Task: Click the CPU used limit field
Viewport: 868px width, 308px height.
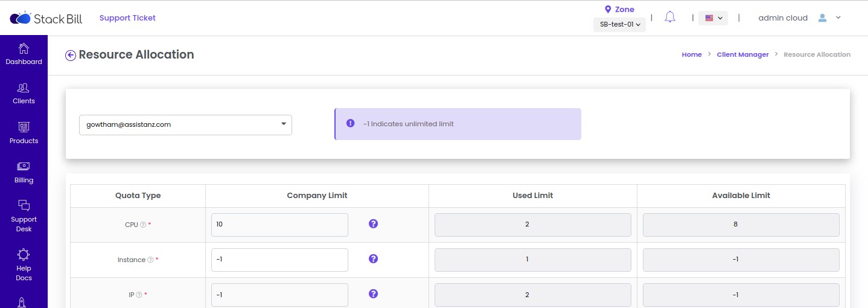Action: (x=533, y=225)
